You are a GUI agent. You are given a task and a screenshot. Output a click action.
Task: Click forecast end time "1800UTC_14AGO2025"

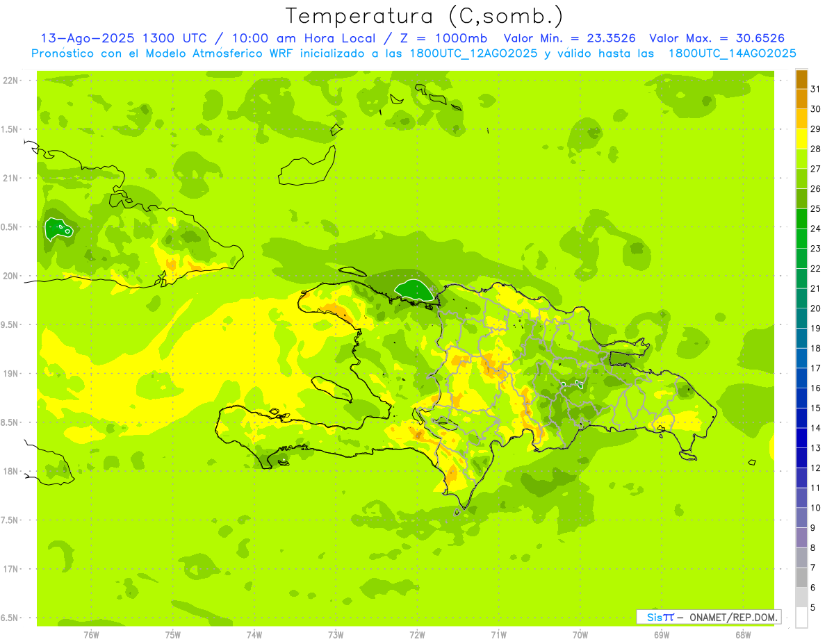(x=732, y=53)
